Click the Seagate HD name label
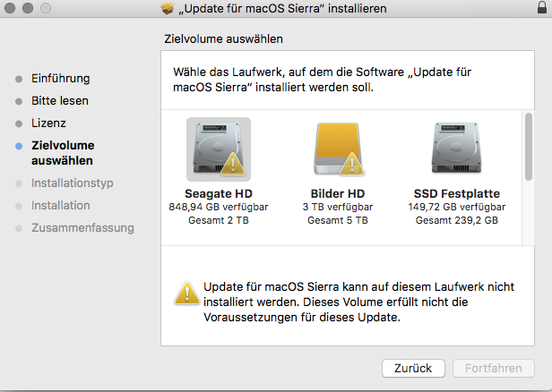 click(x=218, y=193)
